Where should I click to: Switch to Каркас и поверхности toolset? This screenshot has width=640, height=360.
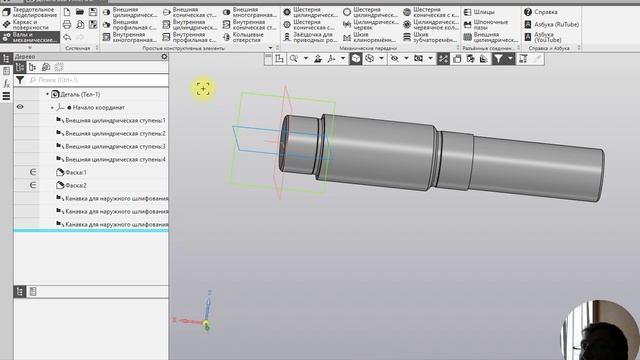click(x=30, y=24)
